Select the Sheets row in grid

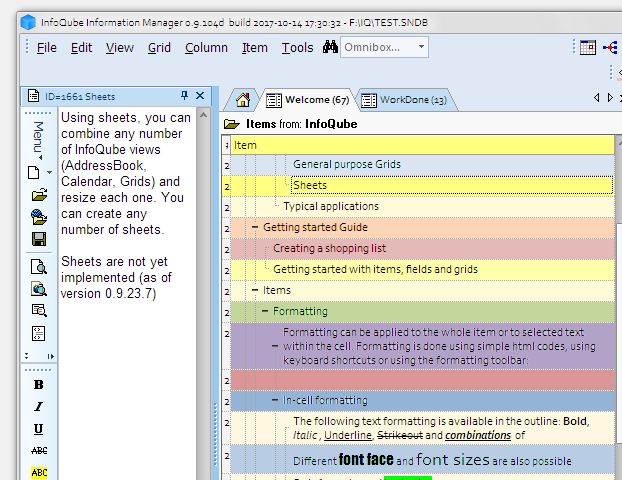(x=422, y=185)
